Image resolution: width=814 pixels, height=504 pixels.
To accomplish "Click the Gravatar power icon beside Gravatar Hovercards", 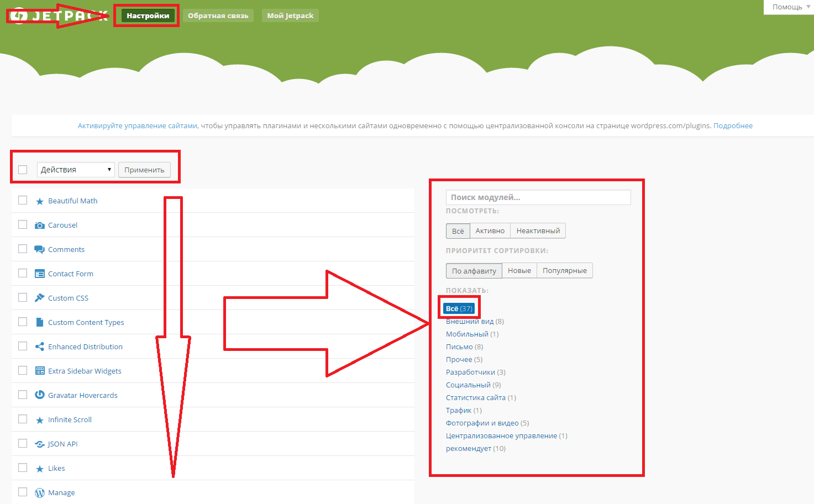I will [40, 395].
